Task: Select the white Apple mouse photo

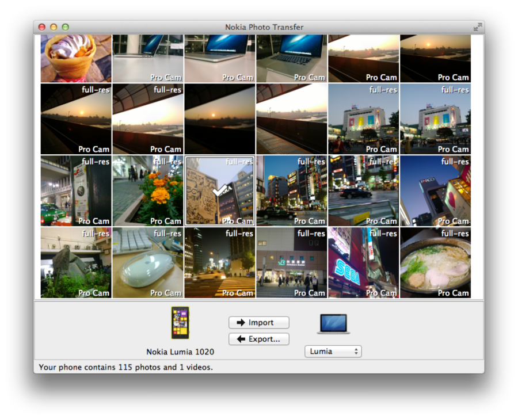Action: click(148, 263)
